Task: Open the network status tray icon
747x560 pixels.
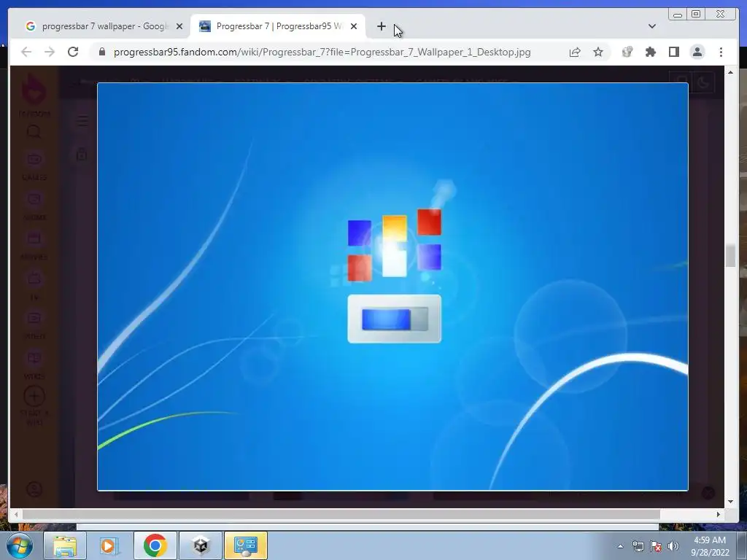Action: [x=638, y=546]
